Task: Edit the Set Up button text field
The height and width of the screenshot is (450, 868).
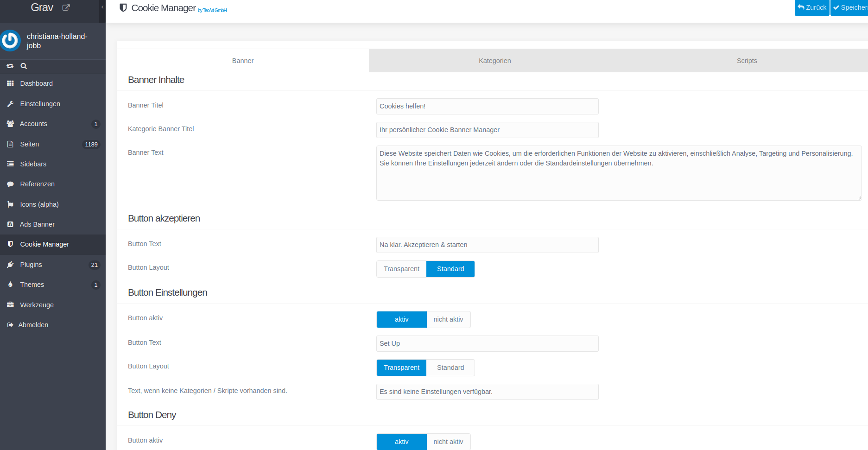Action: point(488,343)
